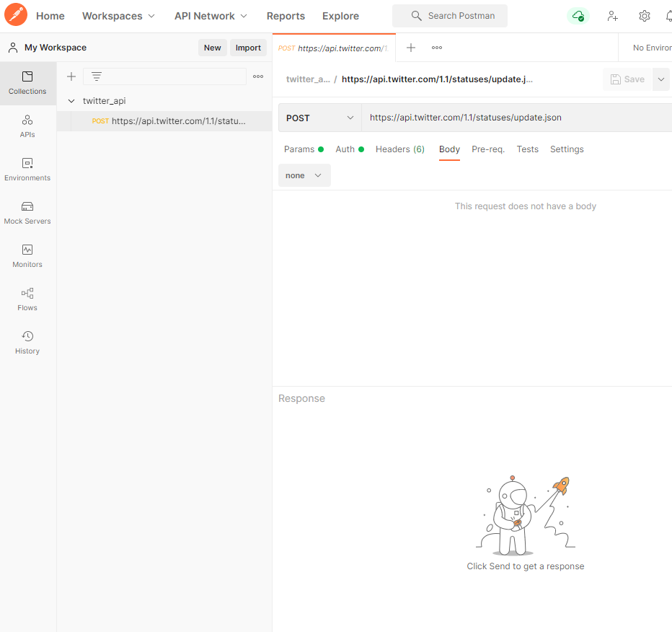Click the cloud sync status icon
This screenshot has width=672, height=632.
tap(578, 16)
